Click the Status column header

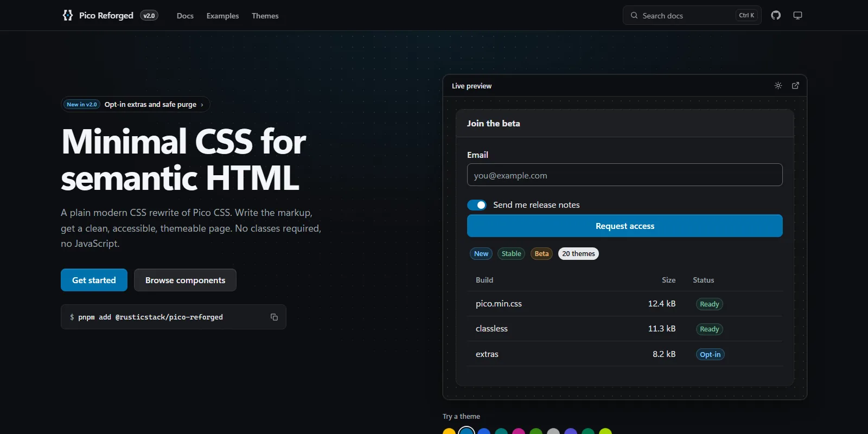(x=703, y=280)
